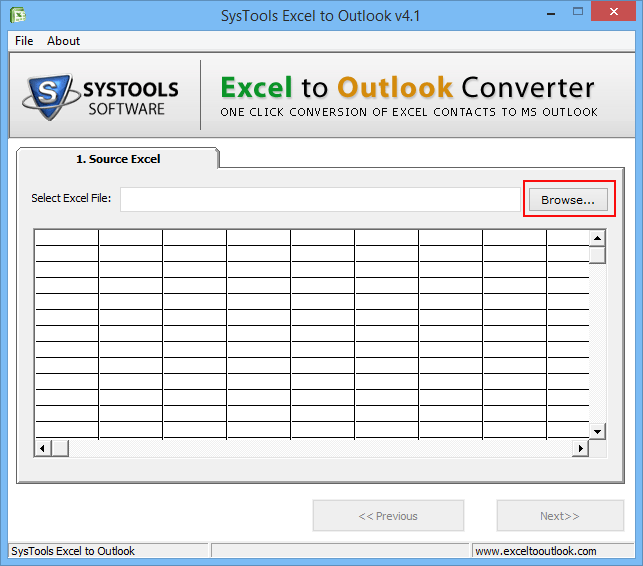
Task: Select the 1. Source Excel tab
Action: 118,159
